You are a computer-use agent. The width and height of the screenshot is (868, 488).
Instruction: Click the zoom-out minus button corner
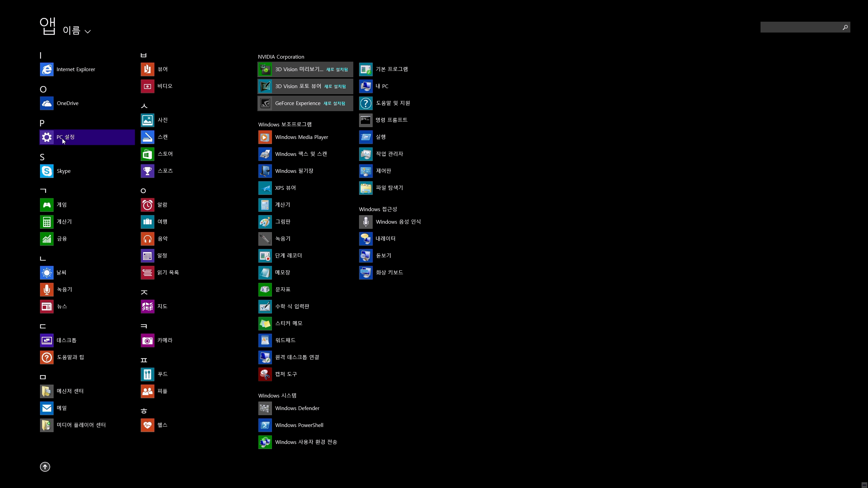[864, 485]
